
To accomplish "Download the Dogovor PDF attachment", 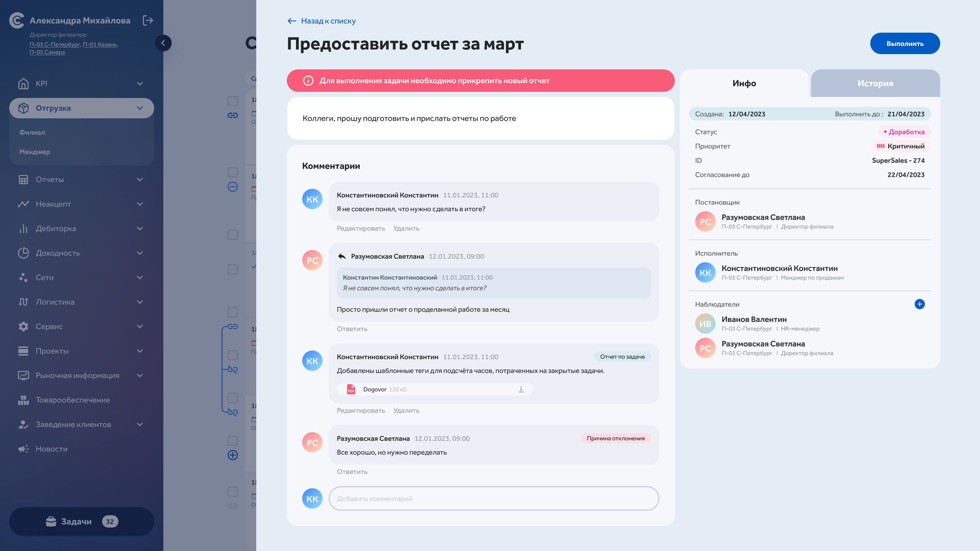I will 521,389.
